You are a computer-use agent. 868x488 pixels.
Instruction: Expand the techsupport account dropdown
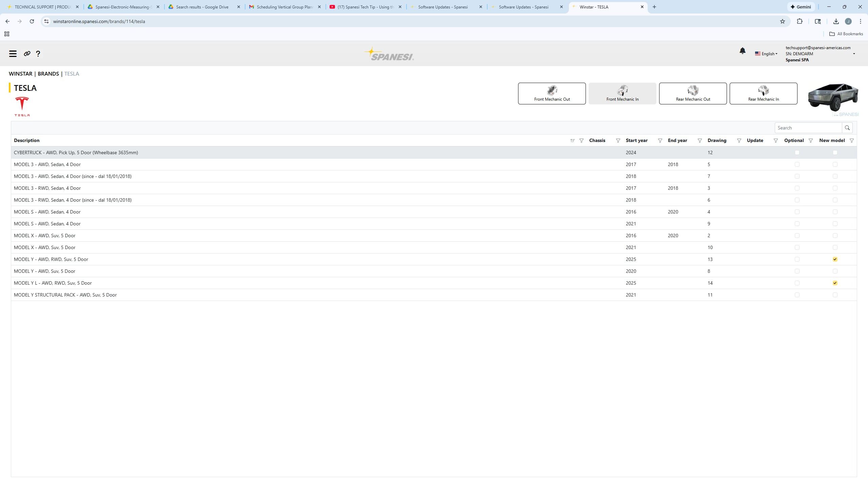854,54
